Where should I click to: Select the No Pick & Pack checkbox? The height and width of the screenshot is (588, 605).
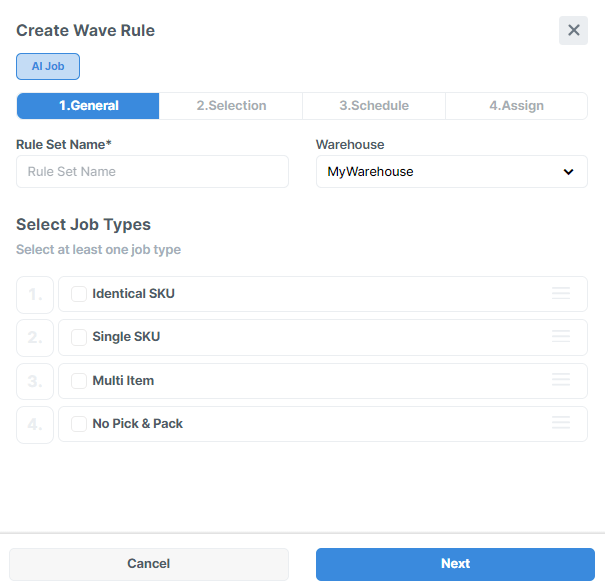[x=79, y=424]
